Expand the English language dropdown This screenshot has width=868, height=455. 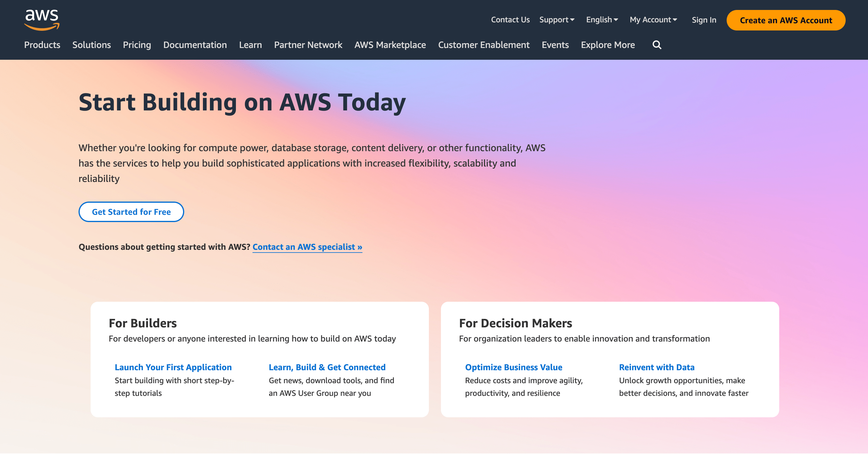point(602,20)
